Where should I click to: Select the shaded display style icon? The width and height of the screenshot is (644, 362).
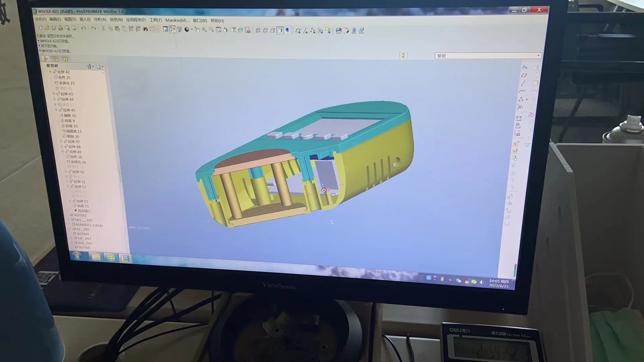(279, 30)
